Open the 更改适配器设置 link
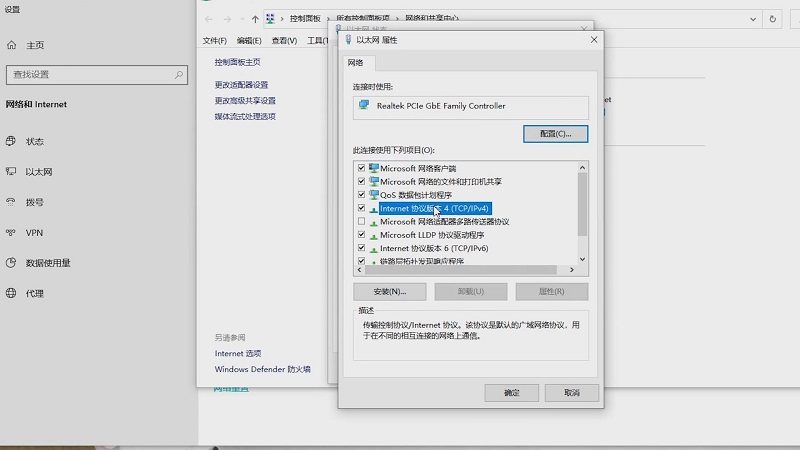Screen dimensions: 800x450 tap(241, 85)
